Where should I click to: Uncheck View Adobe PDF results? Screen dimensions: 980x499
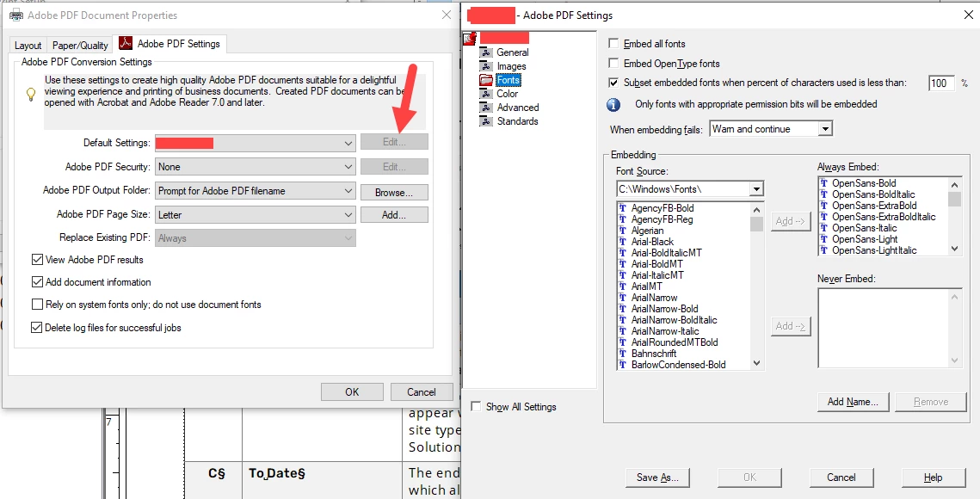click(37, 260)
